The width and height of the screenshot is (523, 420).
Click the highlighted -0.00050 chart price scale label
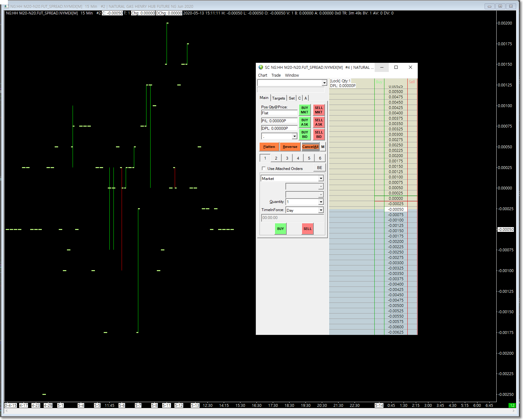tap(506, 230)
